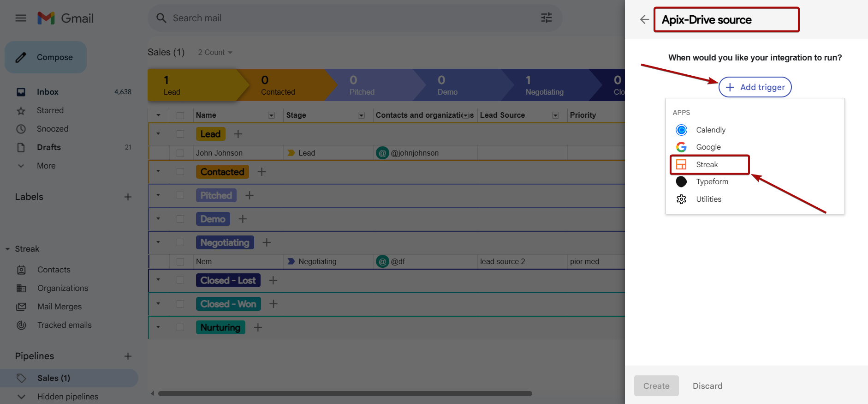The width and height of the screenshot is (868, 404).
Task: Add a box to Closed - Won stage
Action: 273,304
